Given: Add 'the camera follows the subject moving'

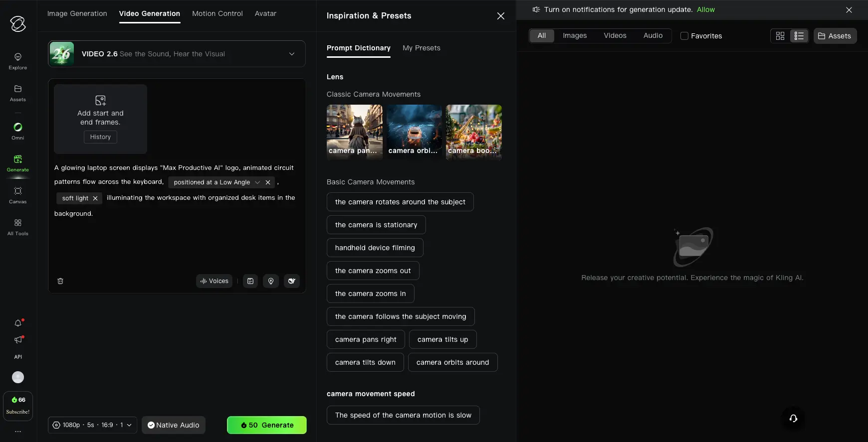Looking at the screenshot, I should click(401, 316).
